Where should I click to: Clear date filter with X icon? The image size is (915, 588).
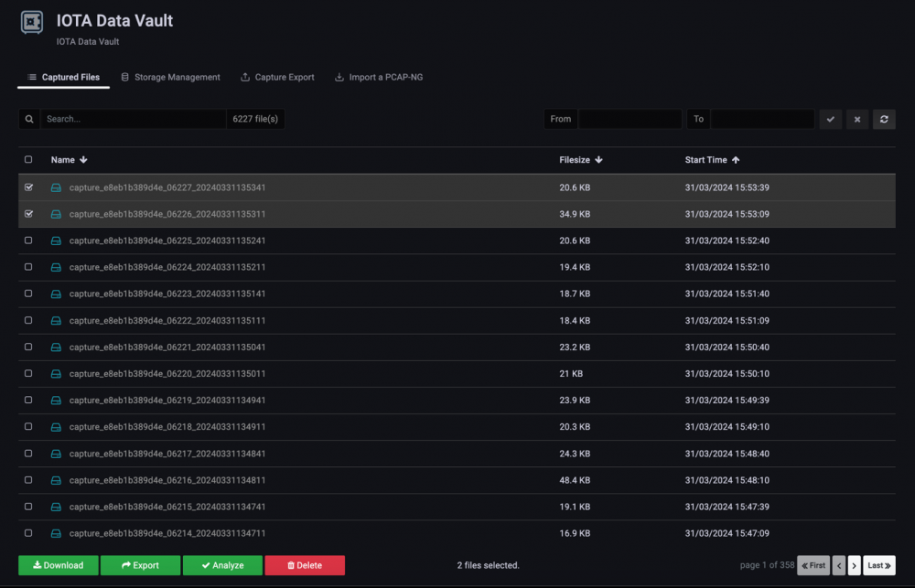tap(856, 119)
